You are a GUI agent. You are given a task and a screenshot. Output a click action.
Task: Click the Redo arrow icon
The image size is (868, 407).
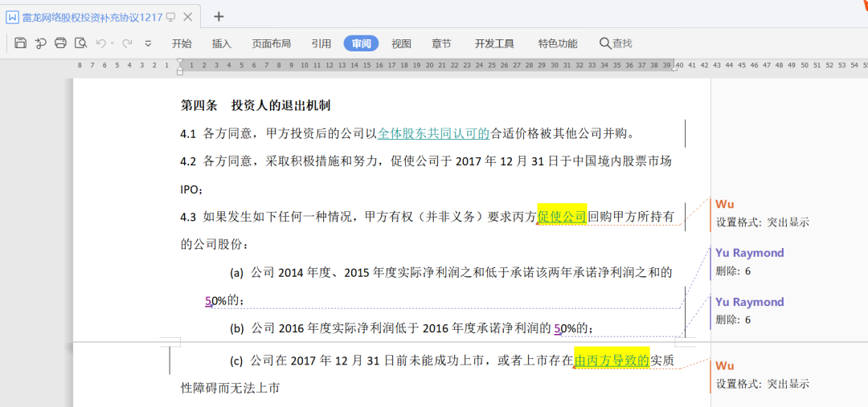[x=127, y=43]
